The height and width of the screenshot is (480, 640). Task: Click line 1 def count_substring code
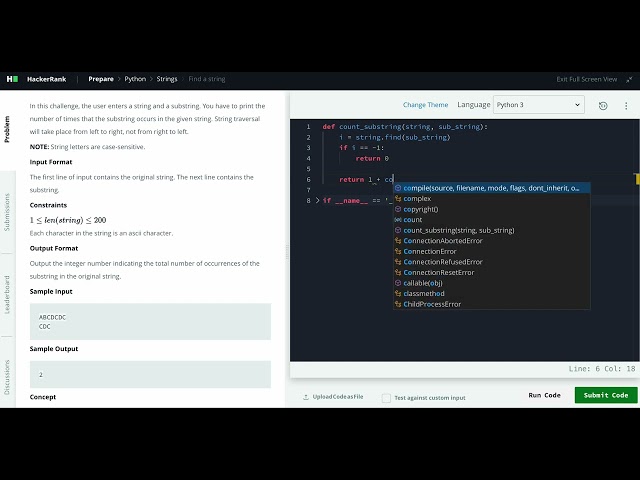(405, 127)
